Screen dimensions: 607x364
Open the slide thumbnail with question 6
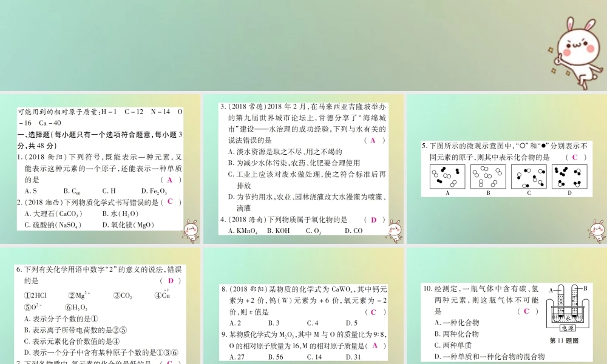tap(100, 306)
